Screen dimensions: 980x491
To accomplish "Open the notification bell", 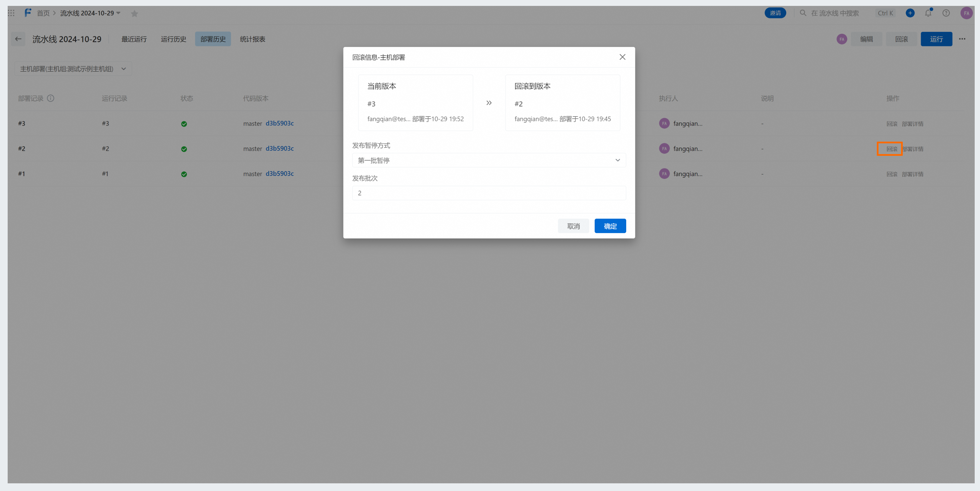I will click(x=928, y=13).
